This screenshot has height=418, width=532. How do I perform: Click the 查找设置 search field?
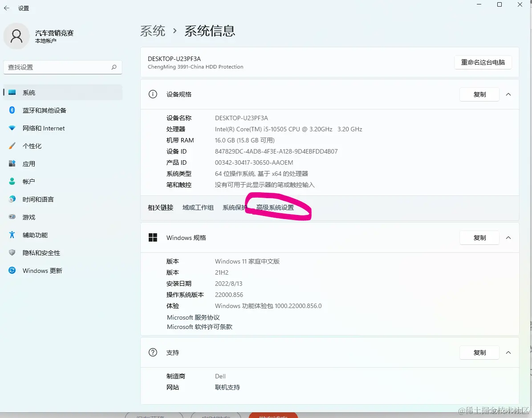tap(63, 67)
